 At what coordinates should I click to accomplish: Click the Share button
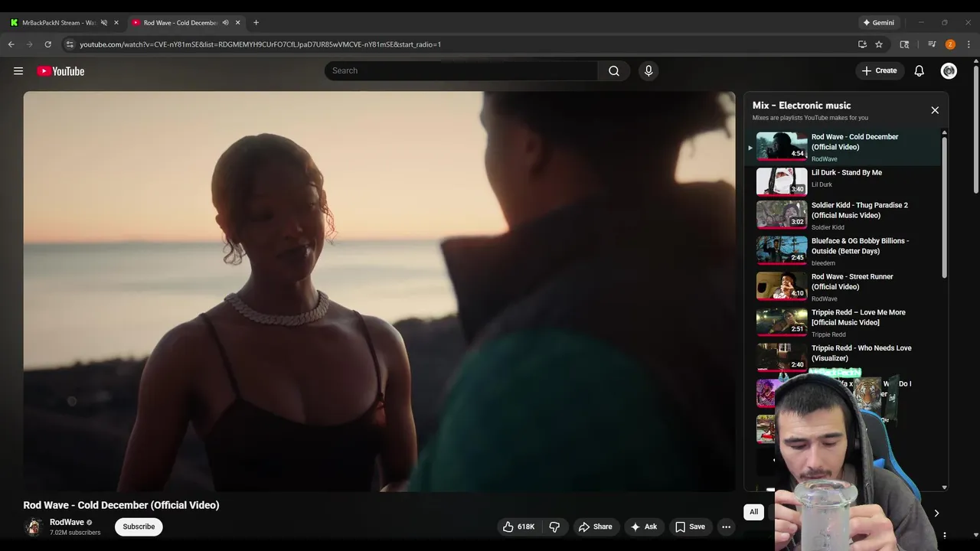click(595, 527)
